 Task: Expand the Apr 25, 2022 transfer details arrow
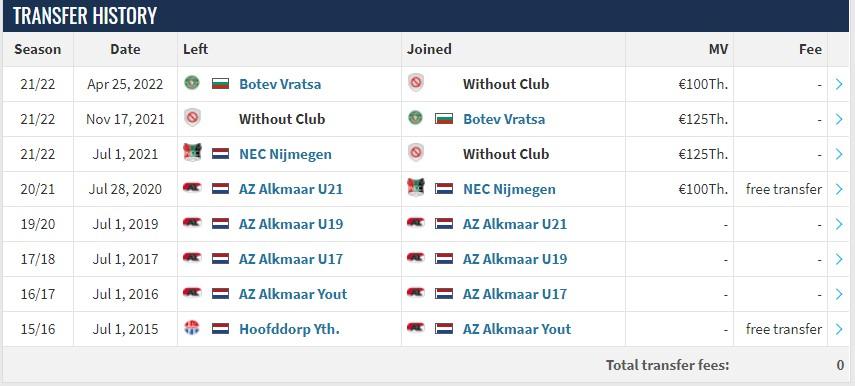pos(839,84)
